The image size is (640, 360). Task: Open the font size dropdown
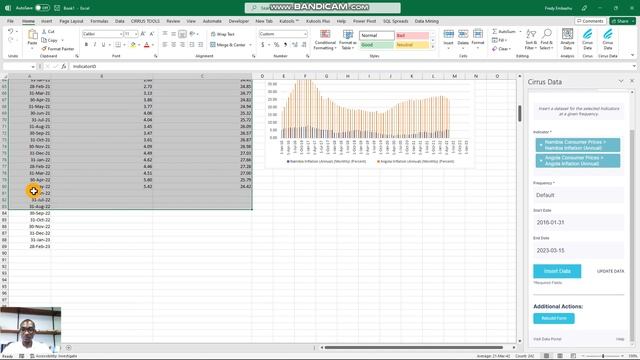136,34
